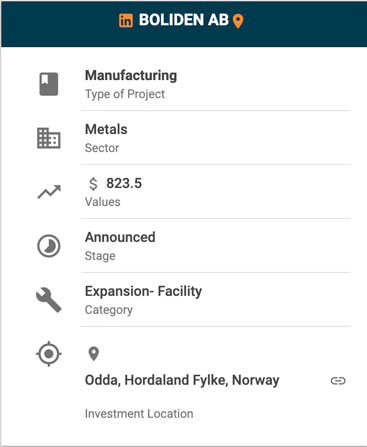Select the 823.5 value amount
367x447 pixels.
[124, 183]
